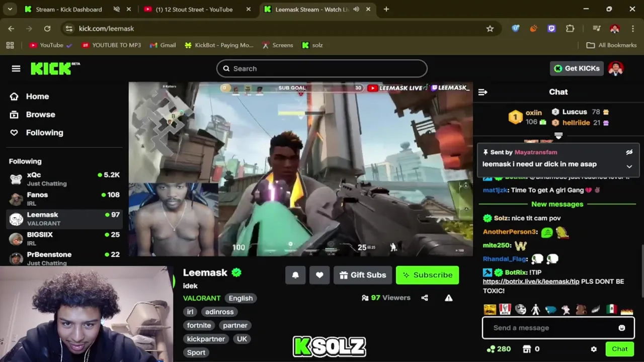The height and width of the screenshot is (362, 644).
Task: Hide the pinned chat message
Action: pyautogui.click(x=629, y=152)
